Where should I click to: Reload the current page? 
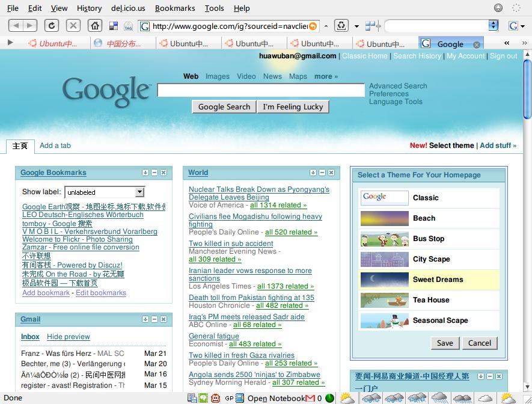click(x=51, y=26)
